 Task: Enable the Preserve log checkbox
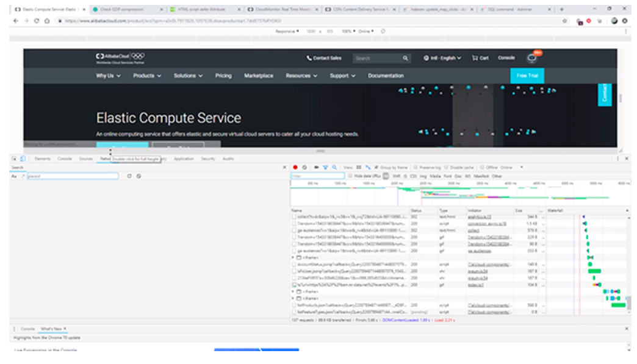[416, 167]
